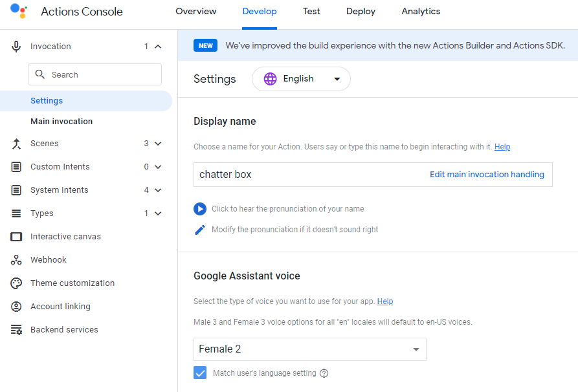This screenshot has height=392, width=578.
Task: Click the display name Help link
Action: tap(502, 146)
